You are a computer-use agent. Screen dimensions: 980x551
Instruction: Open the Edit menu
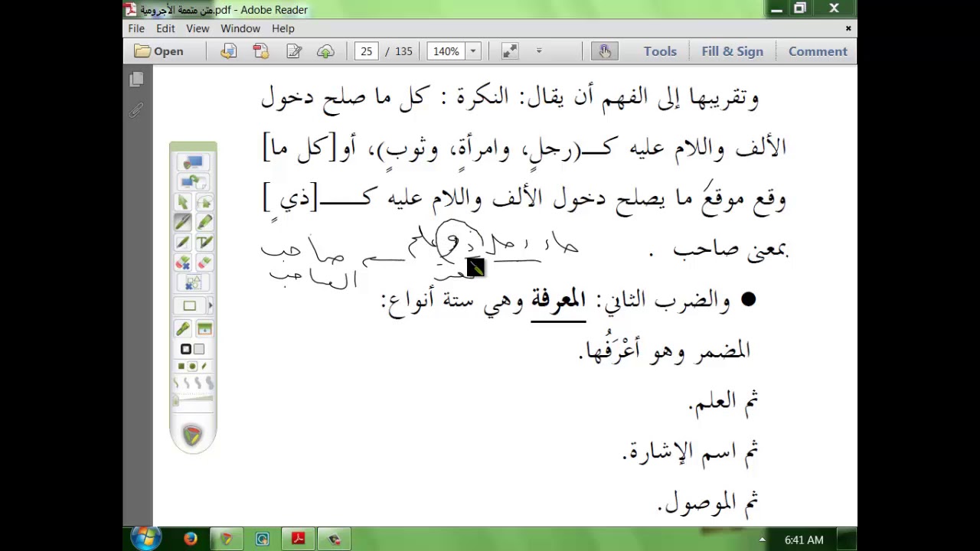(165, 28)
